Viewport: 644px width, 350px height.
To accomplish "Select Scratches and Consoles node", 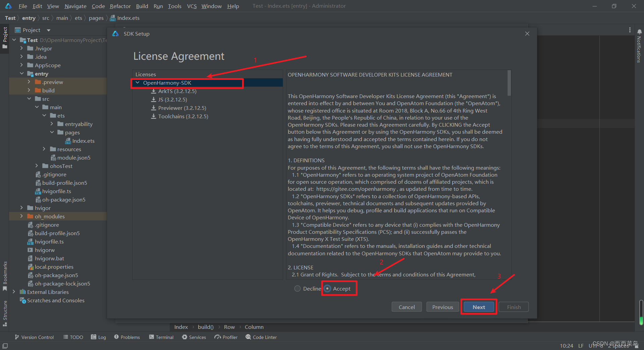I will click(x=56, y=300).
